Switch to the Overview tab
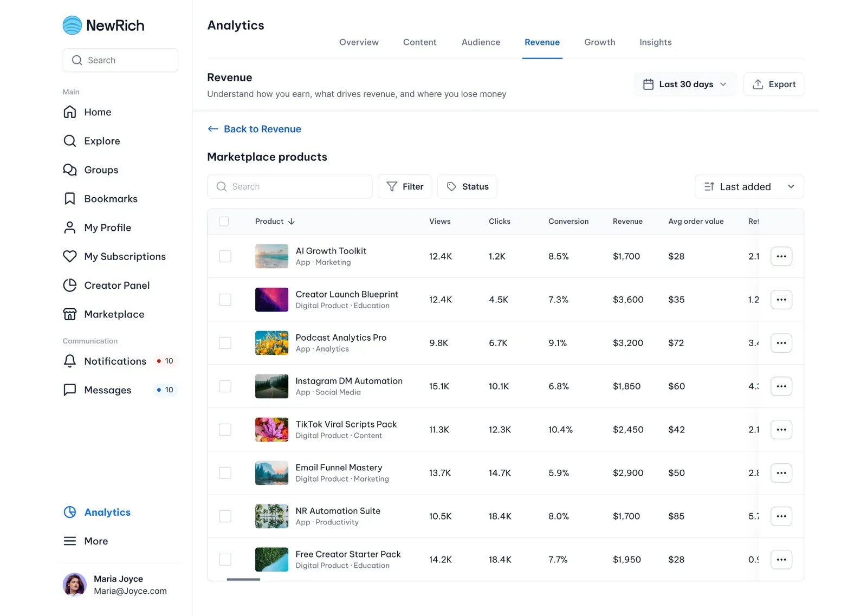This screenshot has height=616, width=867. 359,42
